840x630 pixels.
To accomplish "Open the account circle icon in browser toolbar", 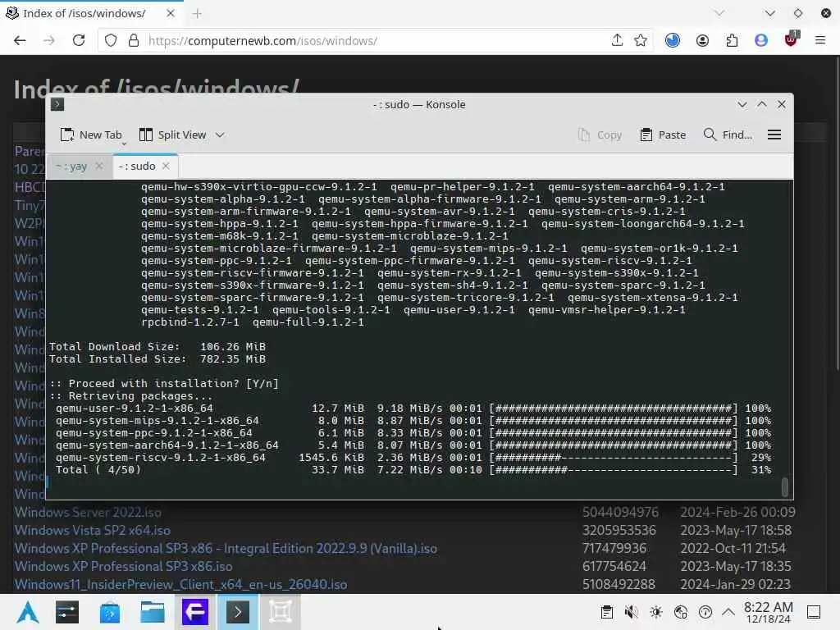I will point(702,41).
